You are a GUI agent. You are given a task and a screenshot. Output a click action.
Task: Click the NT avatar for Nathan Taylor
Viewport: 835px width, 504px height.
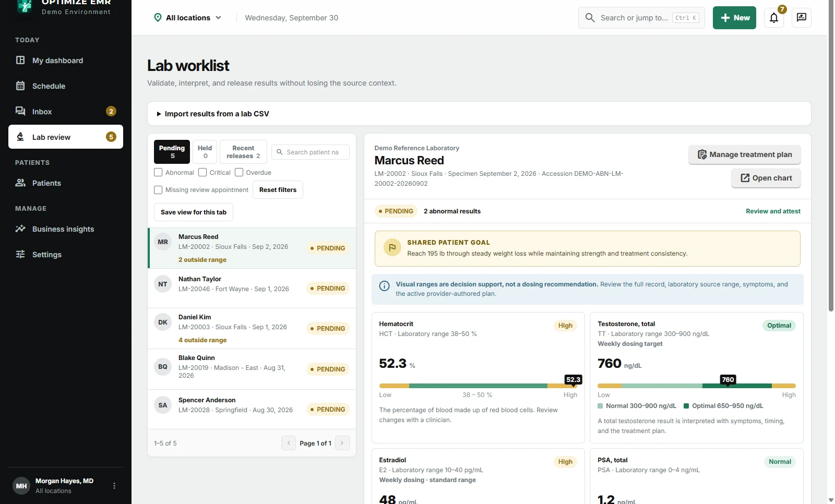(163, 284)
